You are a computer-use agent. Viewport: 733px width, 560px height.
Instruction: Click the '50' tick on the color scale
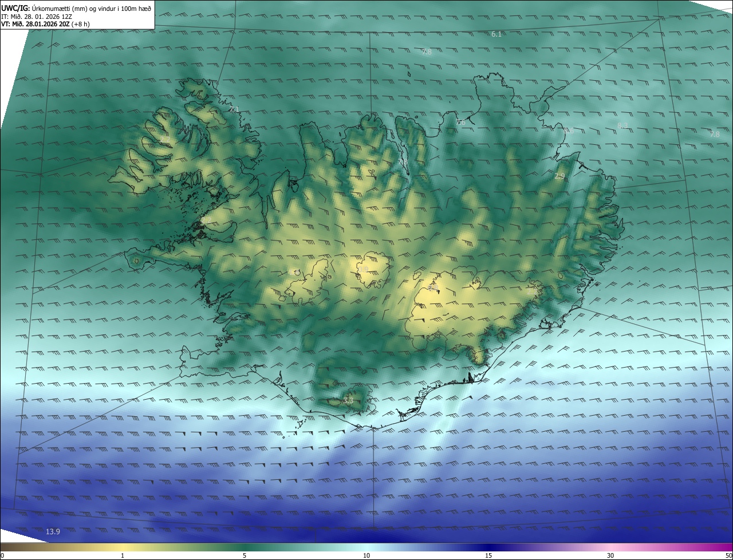pos(728,555)
